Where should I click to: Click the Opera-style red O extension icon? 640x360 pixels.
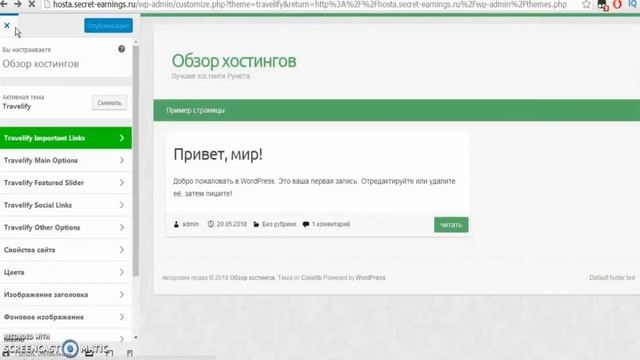pyautogui.click(x=618, y=4)
